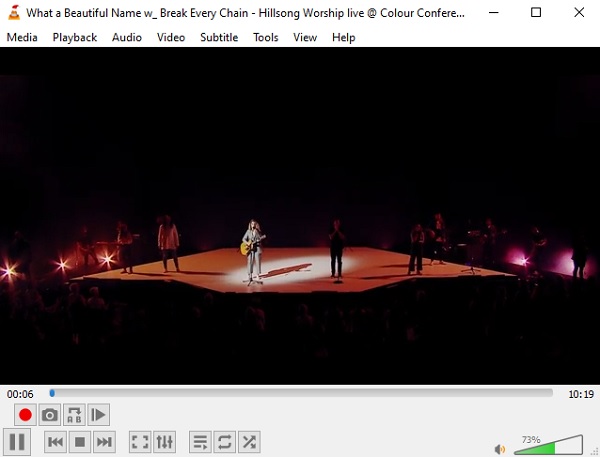Close the VLC window
This screenshot has height=457, width=600.
[x=579, y=13]
